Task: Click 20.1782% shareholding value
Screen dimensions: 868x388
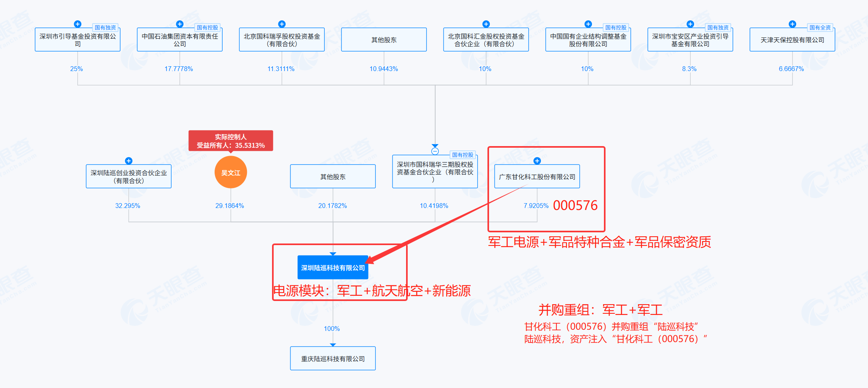Action: (333, 206)
